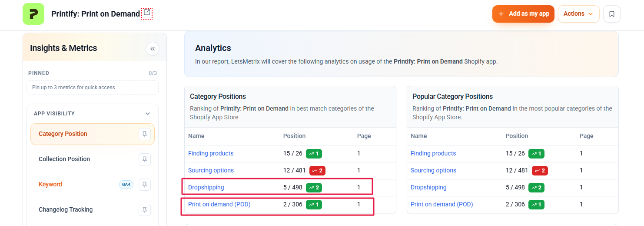Image resolution: width=644 pixels, height=226 pixels.
Task: Click the Printify: Print on Demand title
Action: pyautogui.click(x=96, y=14)
